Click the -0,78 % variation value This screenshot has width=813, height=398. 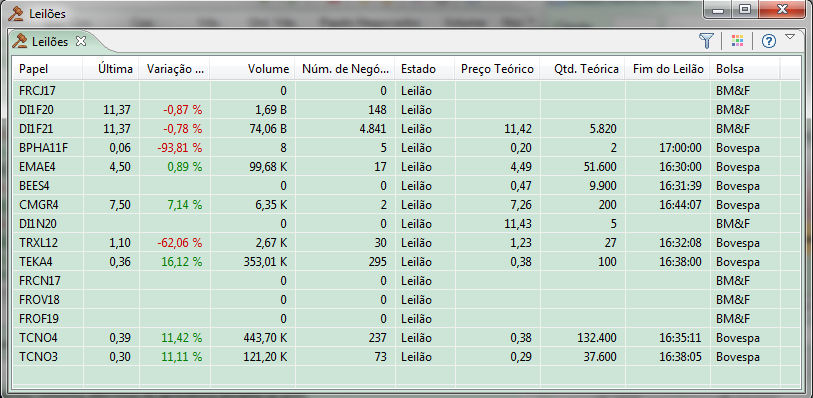(183, 129)
